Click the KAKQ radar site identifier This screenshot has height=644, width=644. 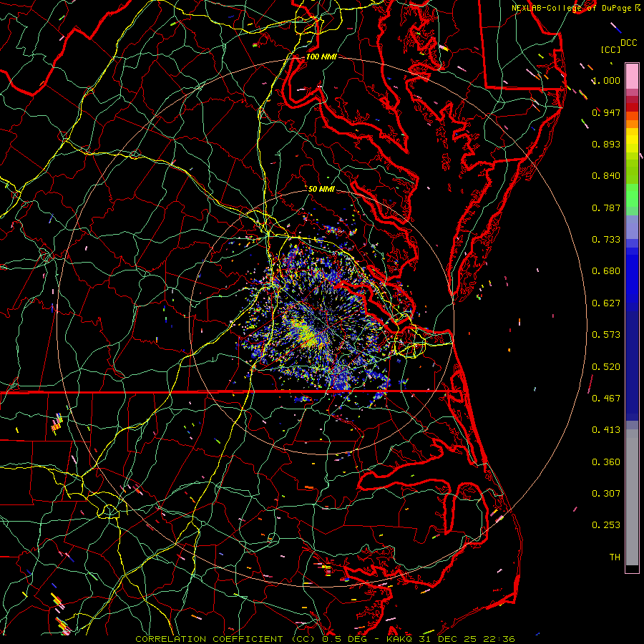[x=401, y=639]
